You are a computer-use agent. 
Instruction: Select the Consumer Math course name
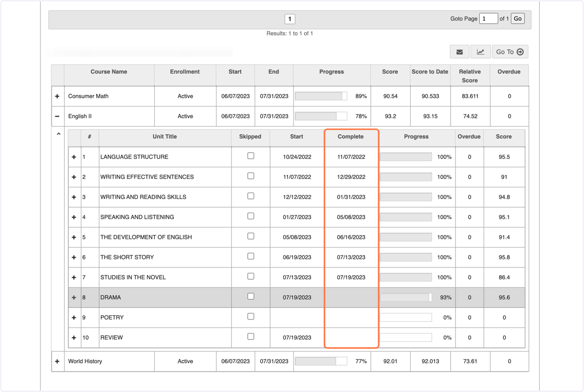click(x=88, y=96)
